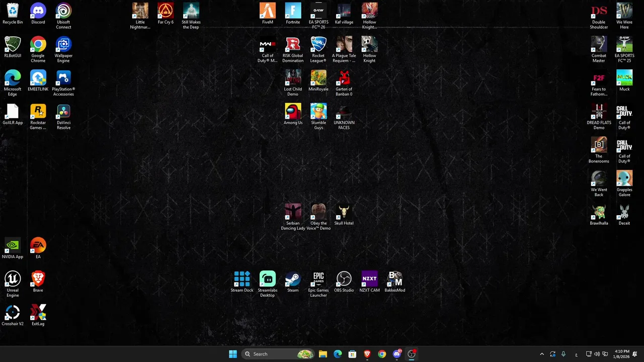The width and height of the screenshot is (644, 362).
Task: Click the taskbar Search box
Action: (278, 354)
